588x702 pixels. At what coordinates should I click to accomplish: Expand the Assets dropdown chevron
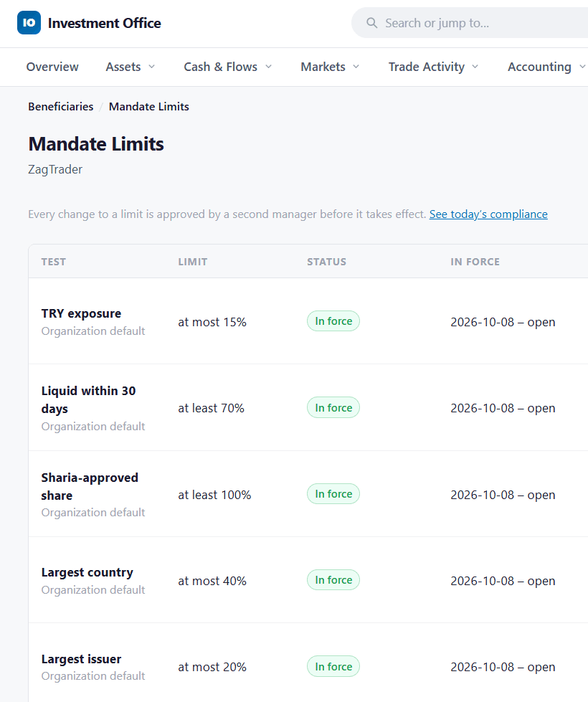click(x=151, y=67)
